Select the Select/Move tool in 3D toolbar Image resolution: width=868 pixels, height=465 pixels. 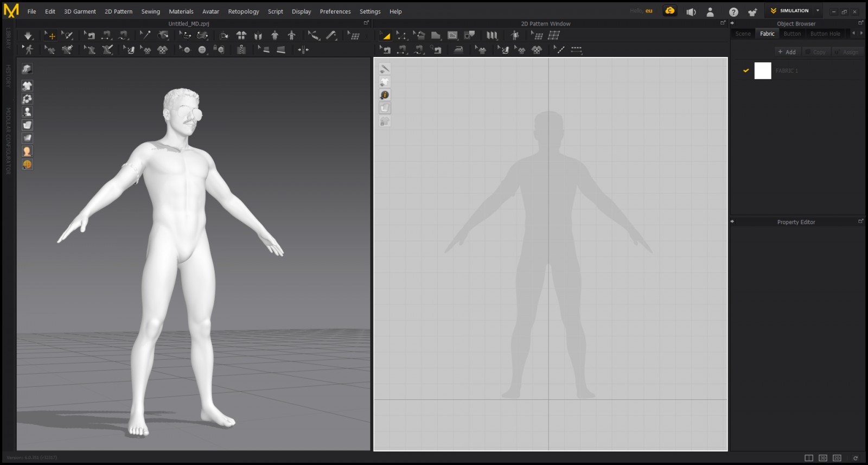point(50,36)
